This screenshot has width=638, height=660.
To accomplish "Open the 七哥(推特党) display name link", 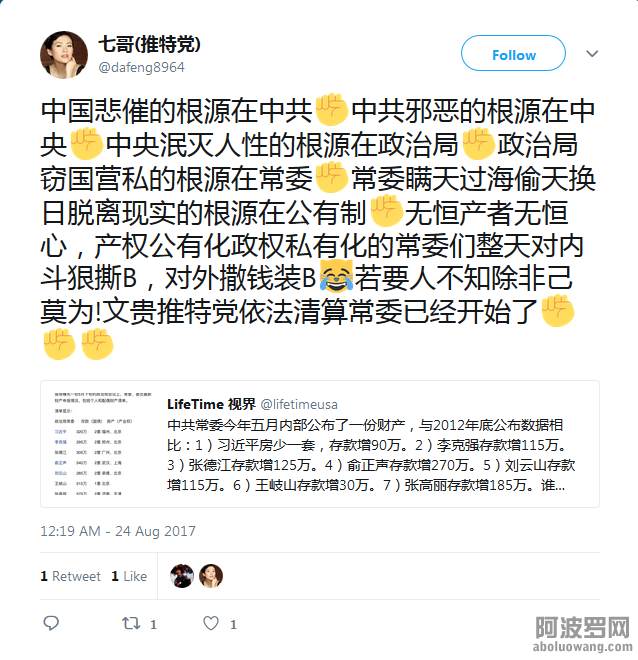I will pos(149,44).
